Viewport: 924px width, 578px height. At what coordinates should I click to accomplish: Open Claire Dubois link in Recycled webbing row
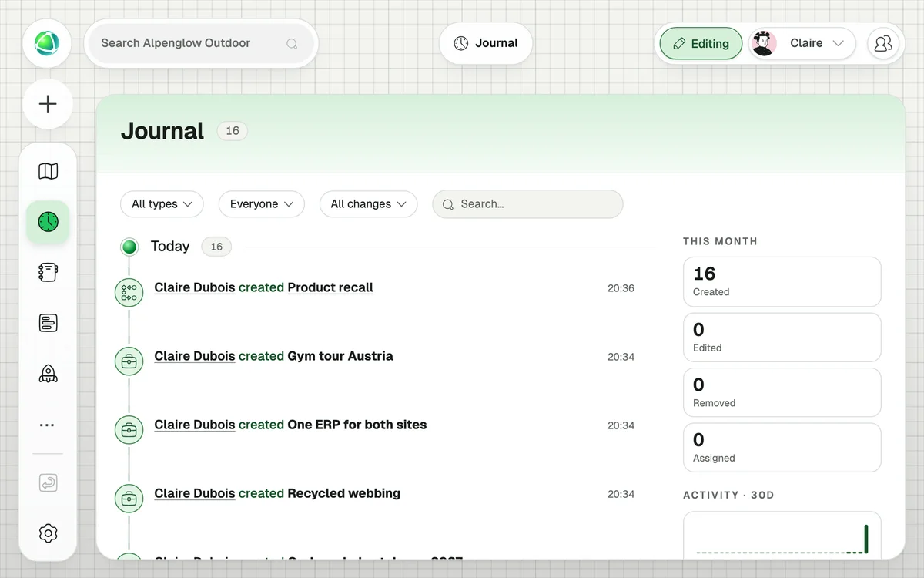tap(195, 493)
